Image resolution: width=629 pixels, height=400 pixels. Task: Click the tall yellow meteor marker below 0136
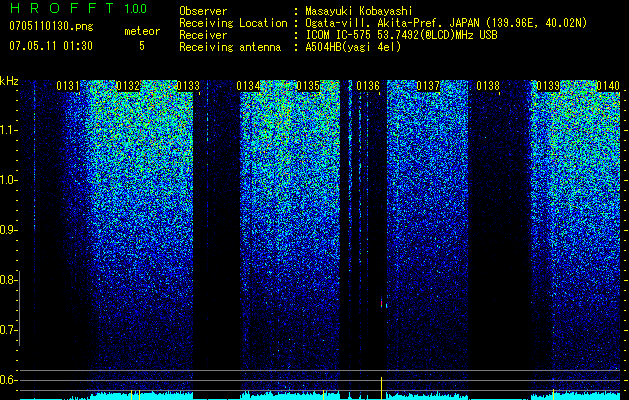381,388
